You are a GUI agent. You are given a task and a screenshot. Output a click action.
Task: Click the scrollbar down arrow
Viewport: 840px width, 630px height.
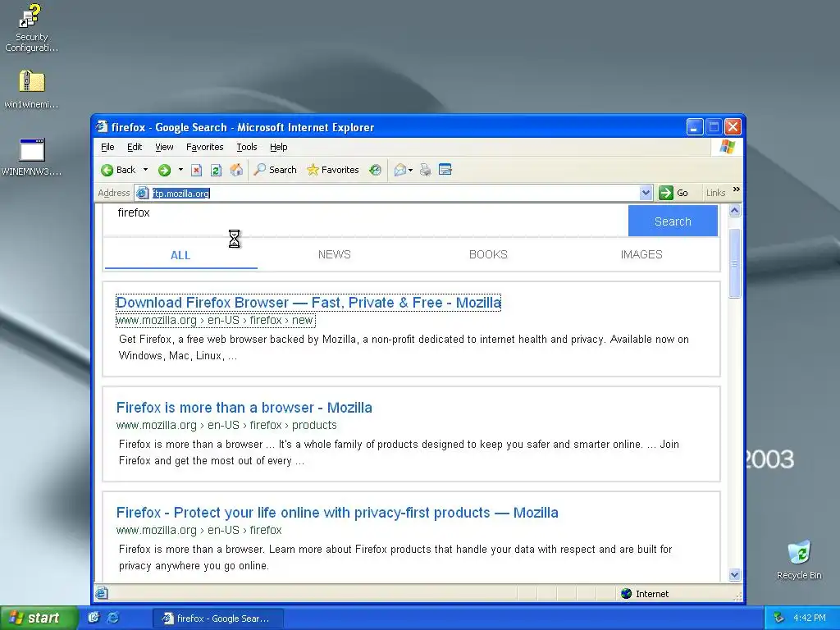click(x=734, y=575)
